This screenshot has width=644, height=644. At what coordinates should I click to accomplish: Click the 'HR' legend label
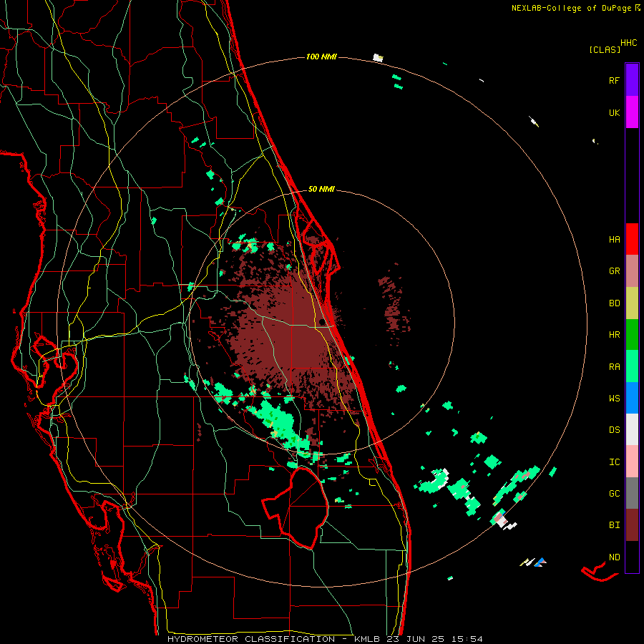coord(614,334)
